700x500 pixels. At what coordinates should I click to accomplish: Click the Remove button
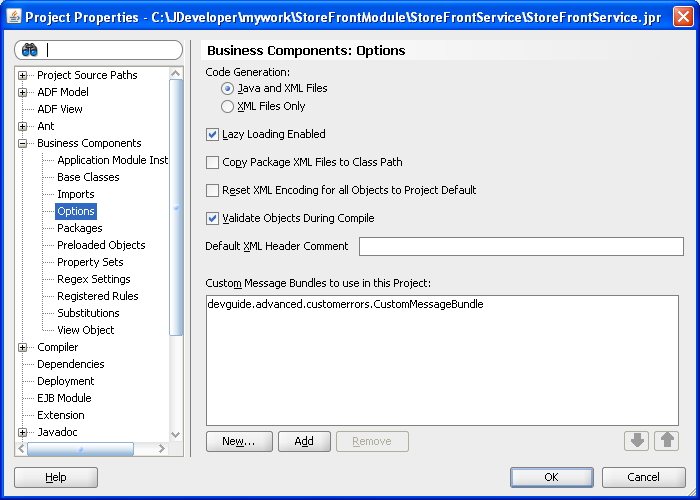372,441
